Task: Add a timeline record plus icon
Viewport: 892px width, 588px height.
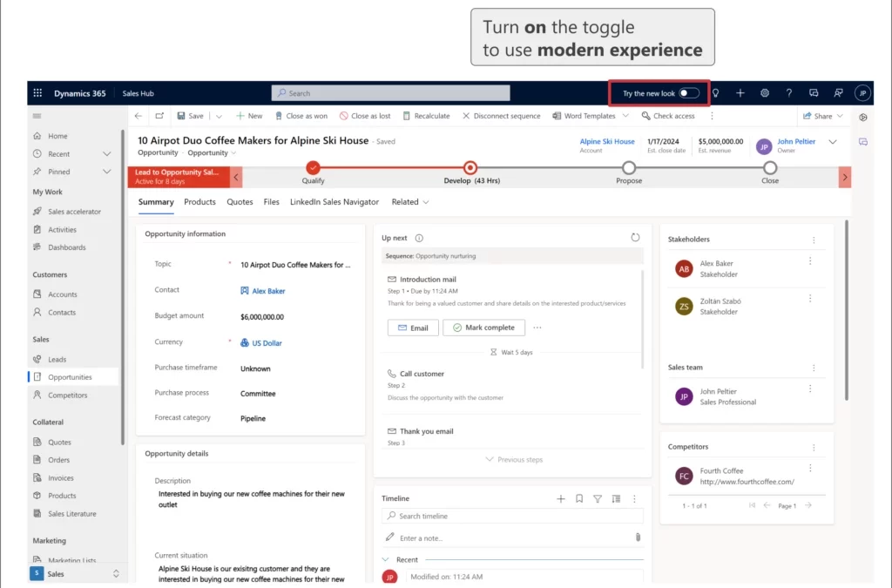Action: [x=561, y=499]
